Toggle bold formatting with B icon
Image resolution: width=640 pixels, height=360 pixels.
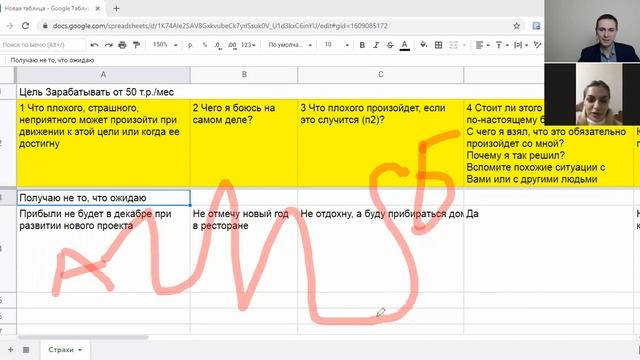click(x=362, y=45)
